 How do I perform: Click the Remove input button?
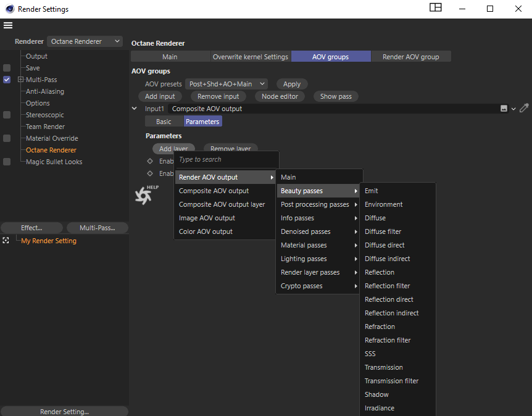[x=218, y=96]
